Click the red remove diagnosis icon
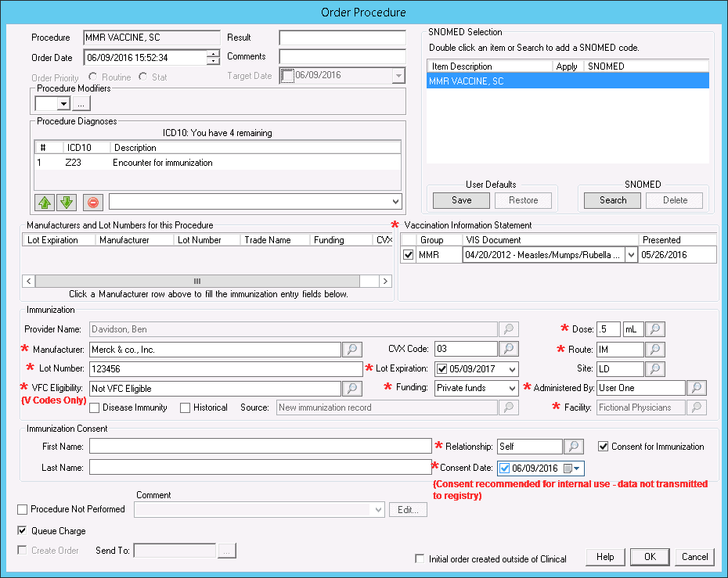The height and width of the screenshot is (578, 728). click(93, 203)
